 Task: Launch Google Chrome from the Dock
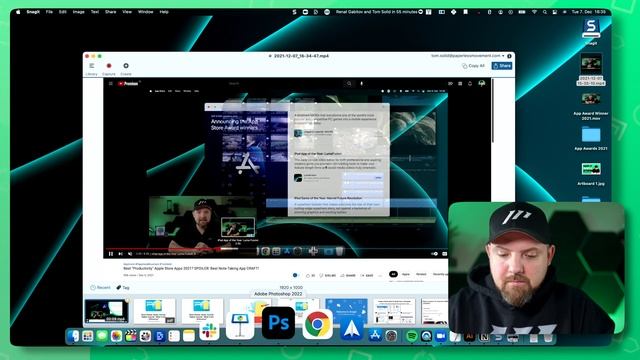pos(318,324)
